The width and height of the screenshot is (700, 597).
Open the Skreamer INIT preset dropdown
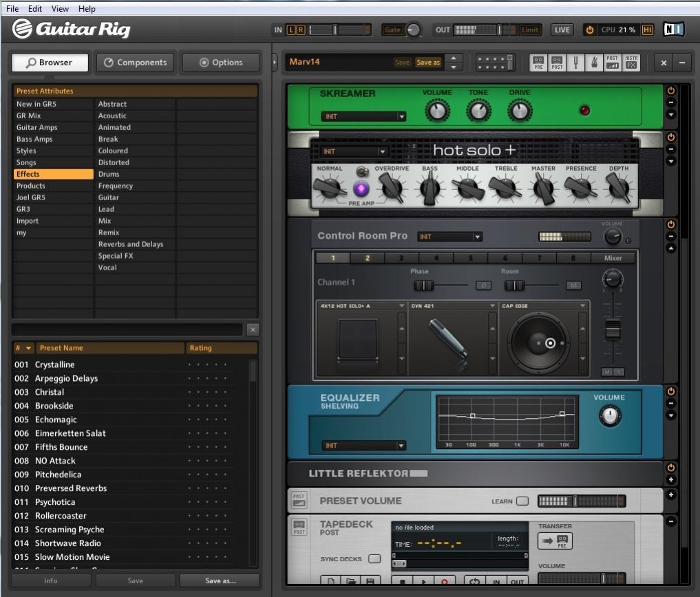(x=363, y=116)
